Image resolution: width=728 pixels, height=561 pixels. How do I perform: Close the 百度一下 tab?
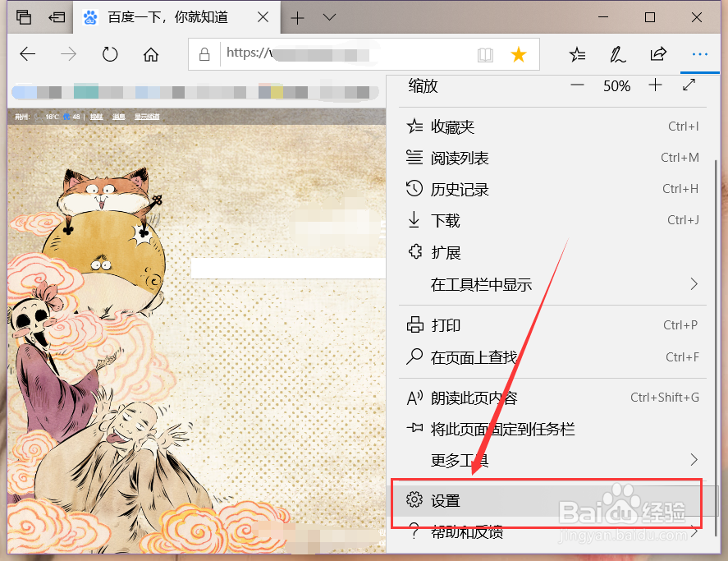[263, 17]
